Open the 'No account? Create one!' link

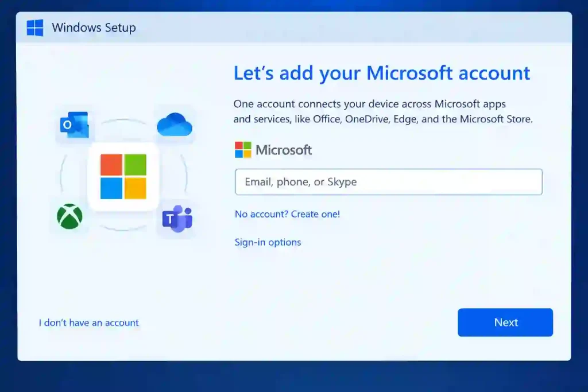[287, 214]
